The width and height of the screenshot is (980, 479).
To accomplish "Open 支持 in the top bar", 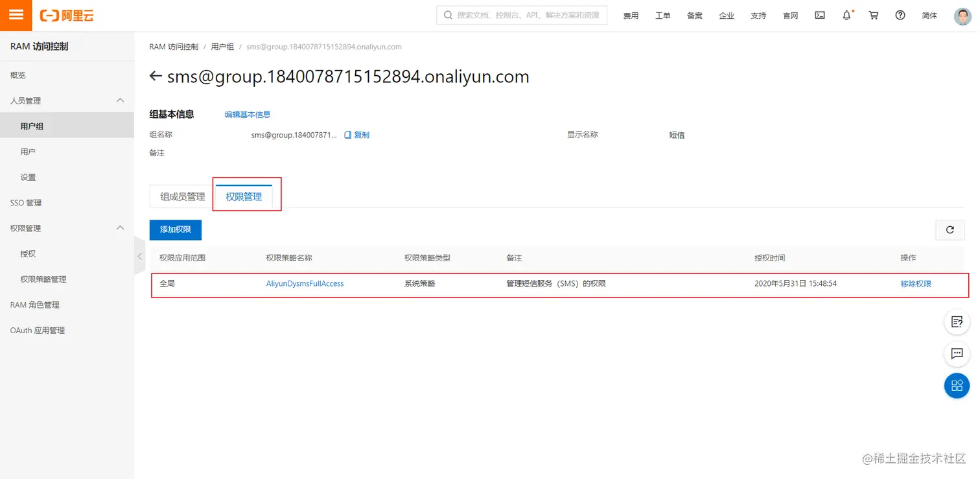I will click(x=758, y=16).
